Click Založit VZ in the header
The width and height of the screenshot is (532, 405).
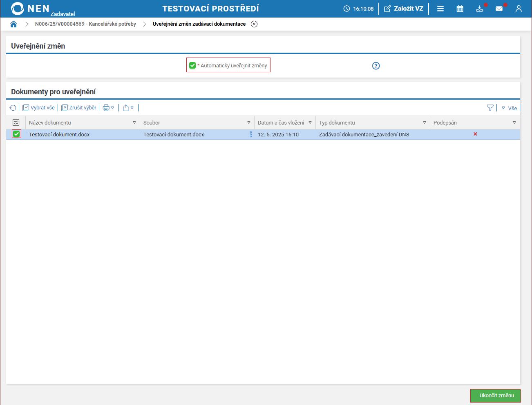(x=404, y=9)
